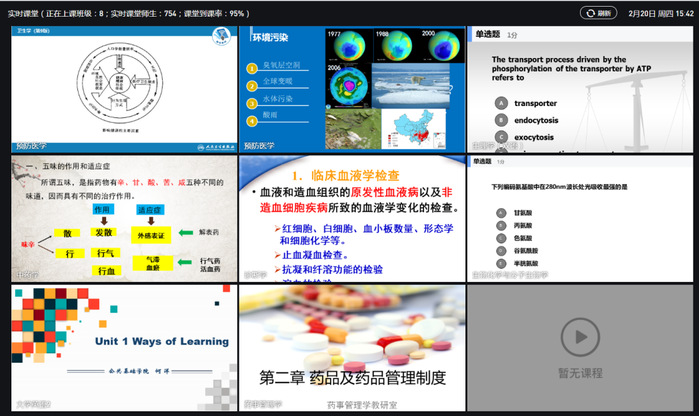Click the green arrow beside 行气药 活血药
The height and width of the screenshot is (416, 699).
click(x=185, y=262)
